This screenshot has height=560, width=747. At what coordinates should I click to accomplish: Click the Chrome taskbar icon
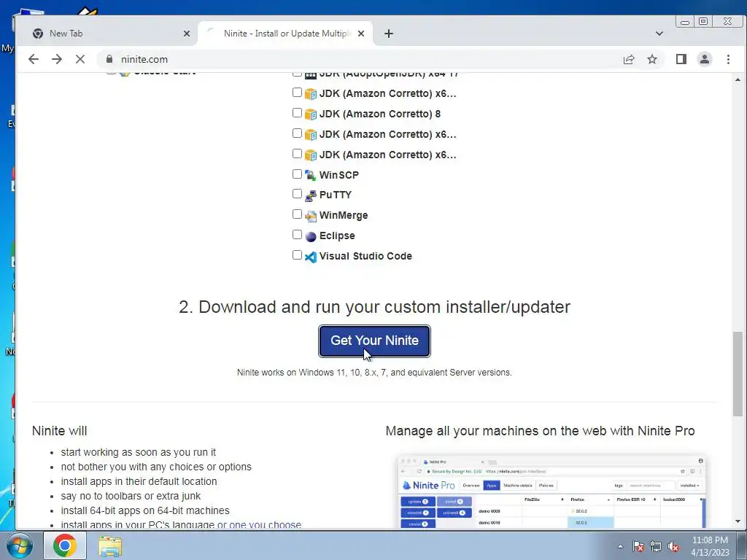(65, 545)
